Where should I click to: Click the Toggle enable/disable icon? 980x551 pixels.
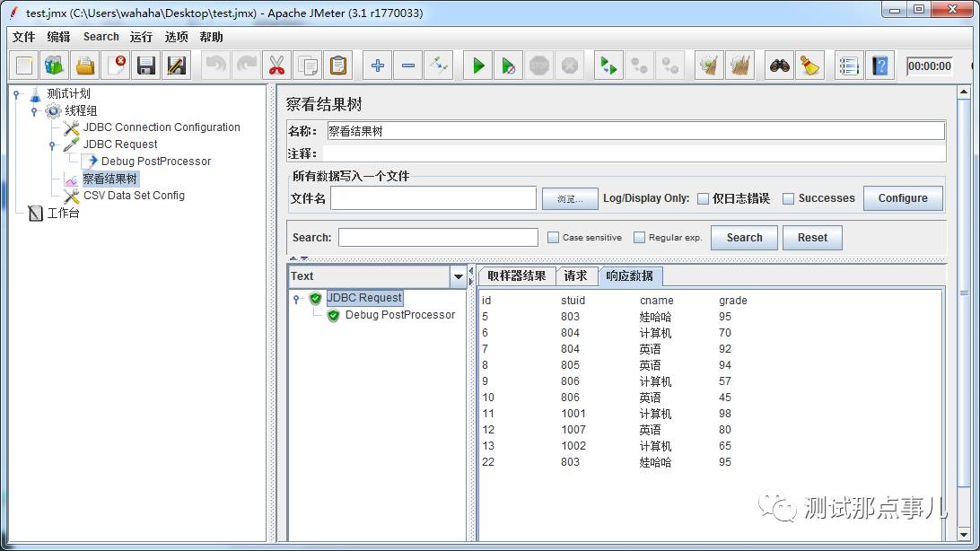pyautogui.click(x=439, y=66)
